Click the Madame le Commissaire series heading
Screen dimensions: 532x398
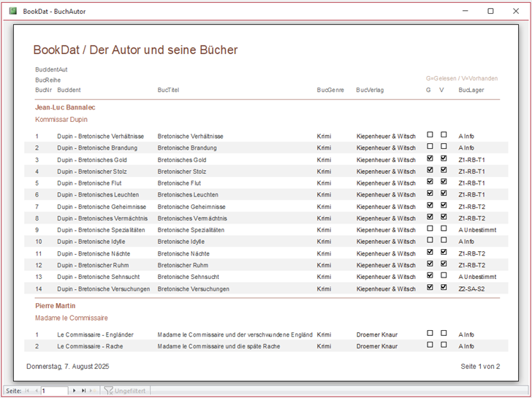tap(71, 318)
